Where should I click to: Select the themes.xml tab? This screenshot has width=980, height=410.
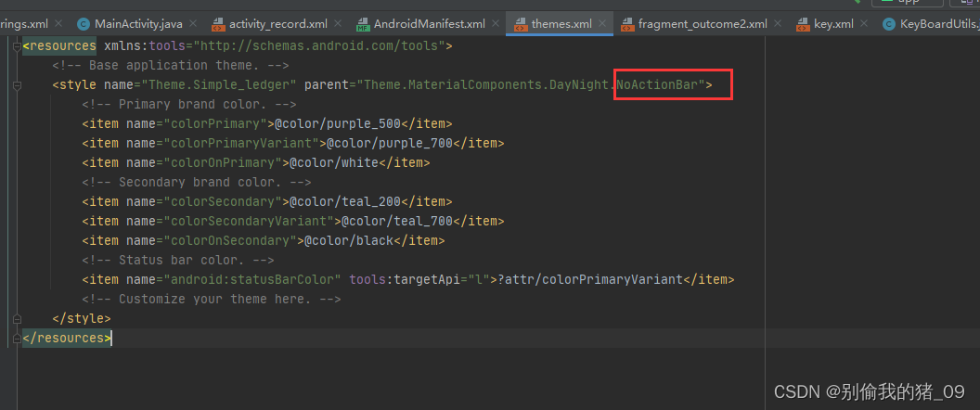point(561,24)
